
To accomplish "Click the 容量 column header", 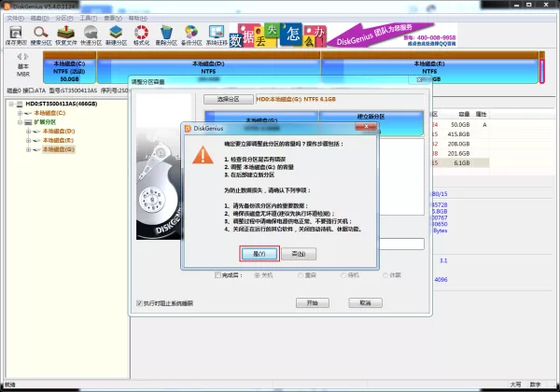I will 464,114.
